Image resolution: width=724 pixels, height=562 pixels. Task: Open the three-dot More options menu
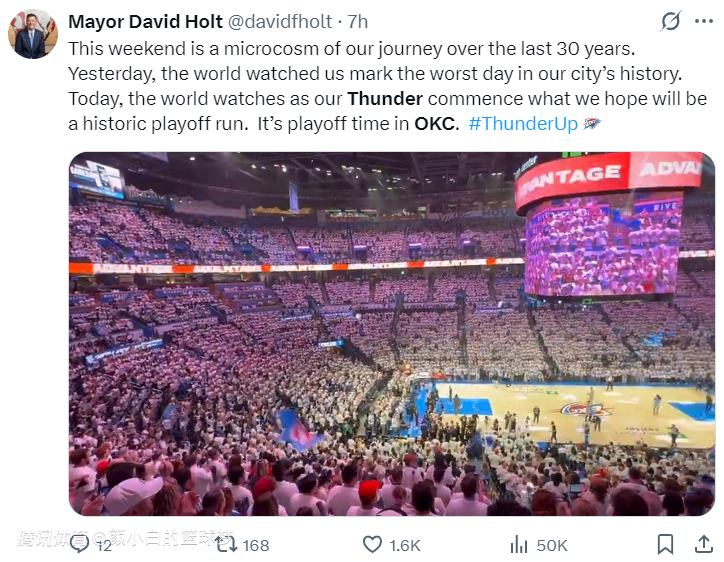(706, 22)
